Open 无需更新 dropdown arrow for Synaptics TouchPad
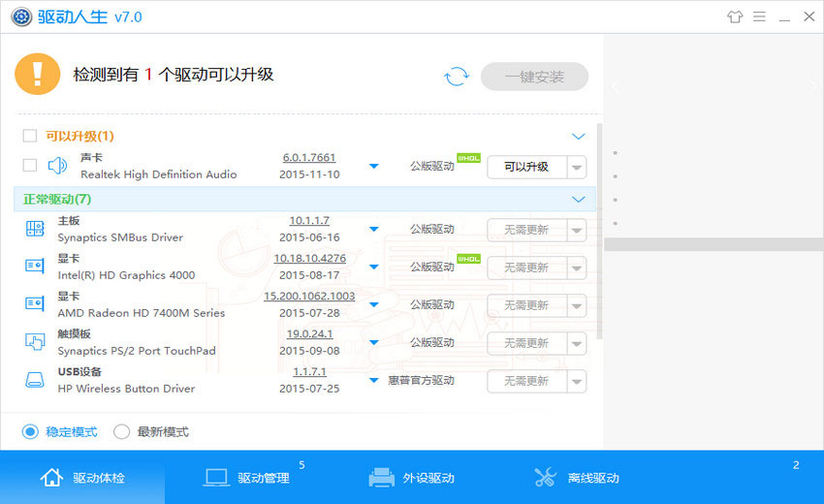Image resolution: width=824 pixels, height=504 pixels. click(577, 344)
